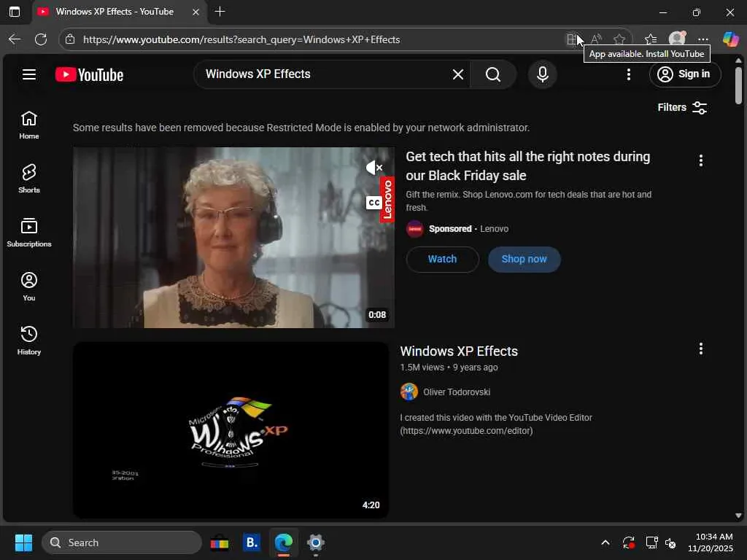The width and height of the screenshot is (747, 560).
Task: Open the taskbar clock and date
Action: 711,542
